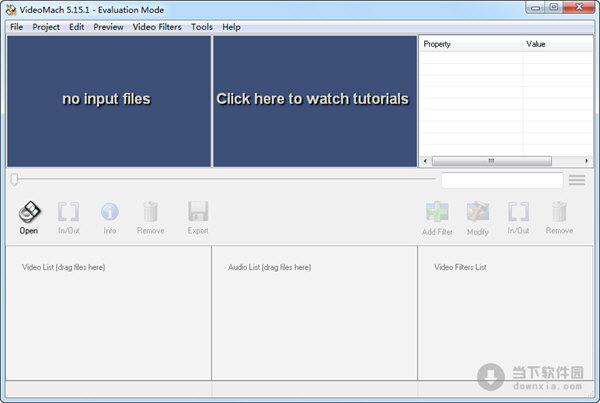Click the 'Click here to watch tutorials' panel
The width and height of the screenshot is (600, 403).
(x=313, y=100)
